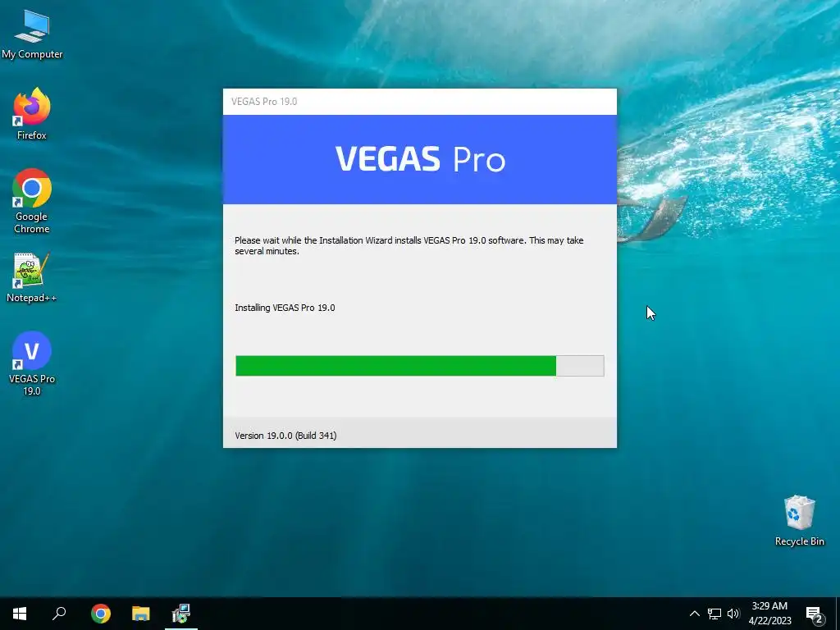This screenshot has height=630, width=840.
Task: Select the VEGAS Pro 19.0 desktop shortcut
Action: coord(32,363)
